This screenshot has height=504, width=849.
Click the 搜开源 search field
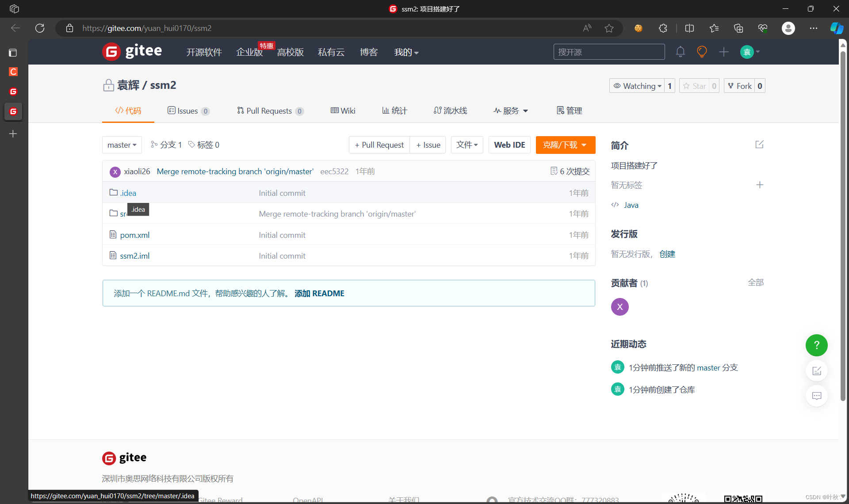click(x=608, y=52)
